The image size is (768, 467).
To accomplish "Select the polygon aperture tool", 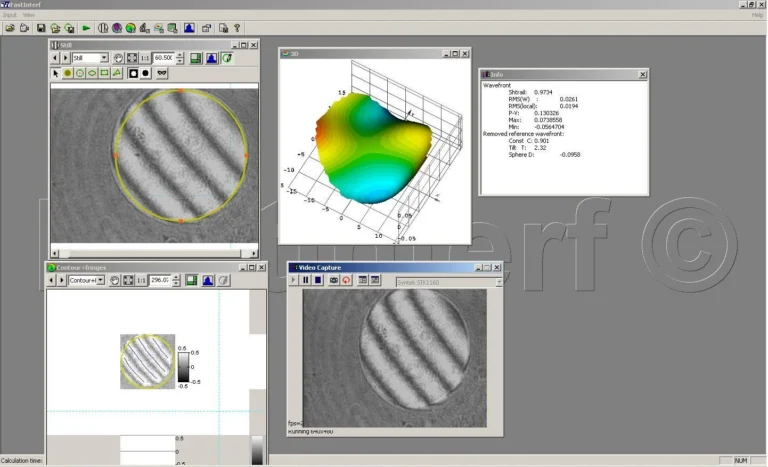I will coord(117,73).
